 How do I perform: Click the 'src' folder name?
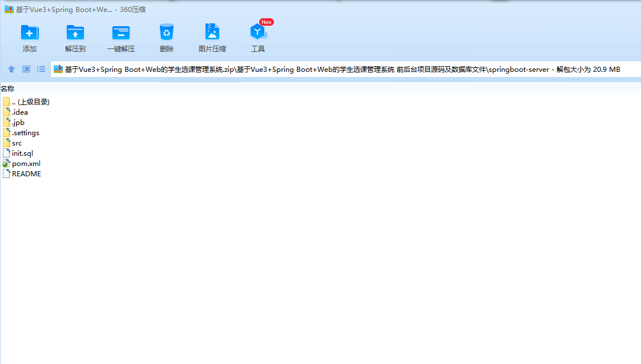click(17, 143)
